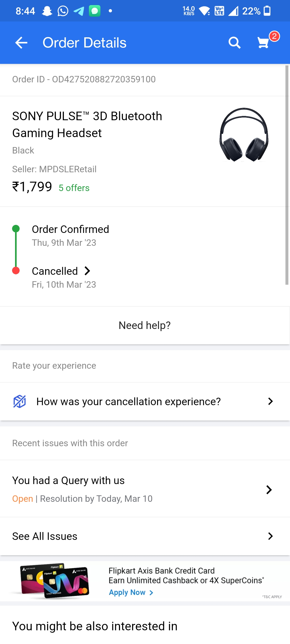
Task: Expand Cancelled status details chevron
Action: tap(87, 271)
